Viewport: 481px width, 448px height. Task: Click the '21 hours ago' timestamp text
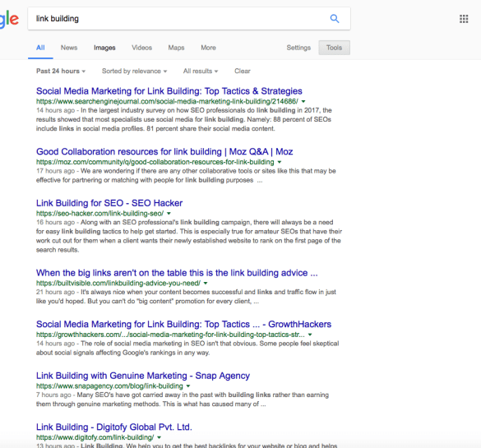click(56, 292)
